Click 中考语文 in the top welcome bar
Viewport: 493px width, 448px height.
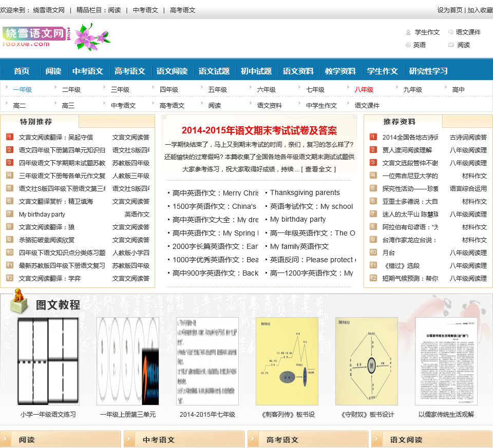pos(145,10)
